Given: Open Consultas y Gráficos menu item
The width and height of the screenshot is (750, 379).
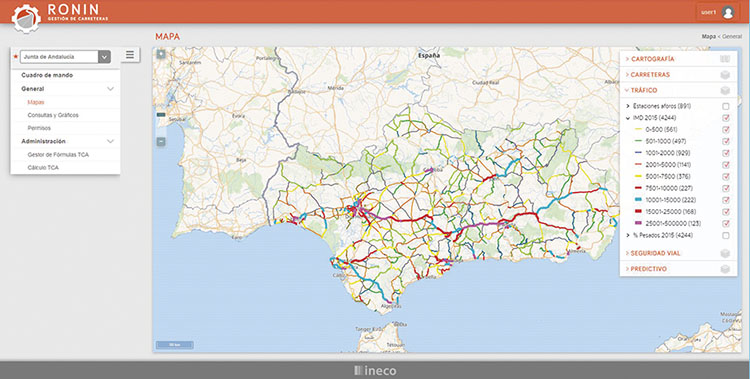Looking at the screenshot, I should (x=53, y=115).
